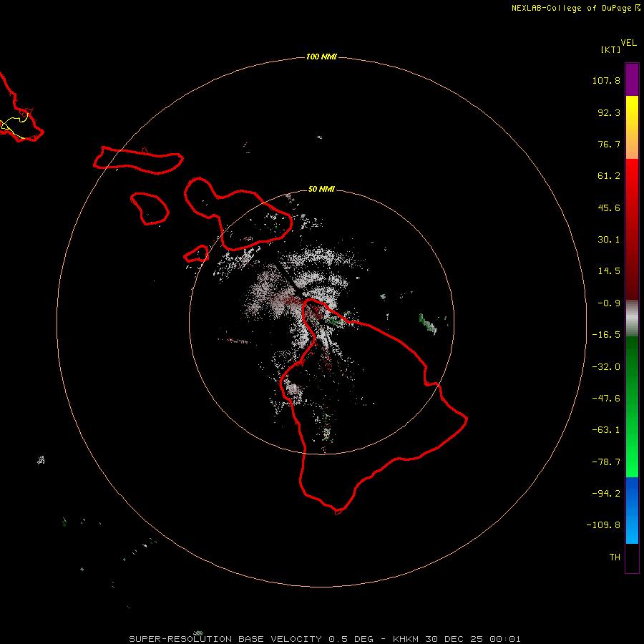Click the 107.8 velocity scale value
644x644 pixels.
coord(606,80)
